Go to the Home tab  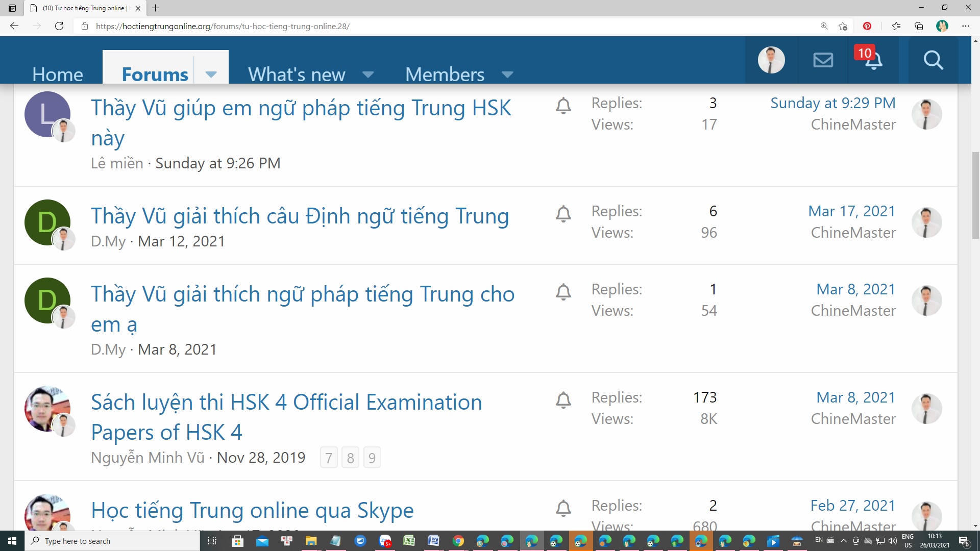pyautogui.click(x=57, y=74)
